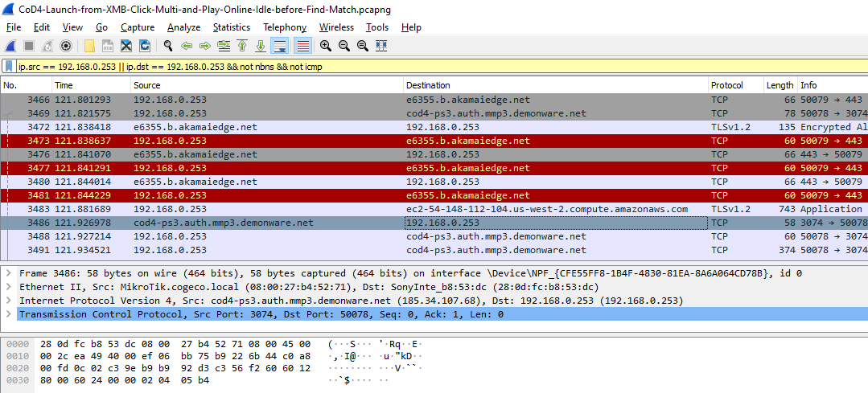Sort packets by the Destination column header
868x393 pixels.
pyautogui.click(x=556, y=85)
